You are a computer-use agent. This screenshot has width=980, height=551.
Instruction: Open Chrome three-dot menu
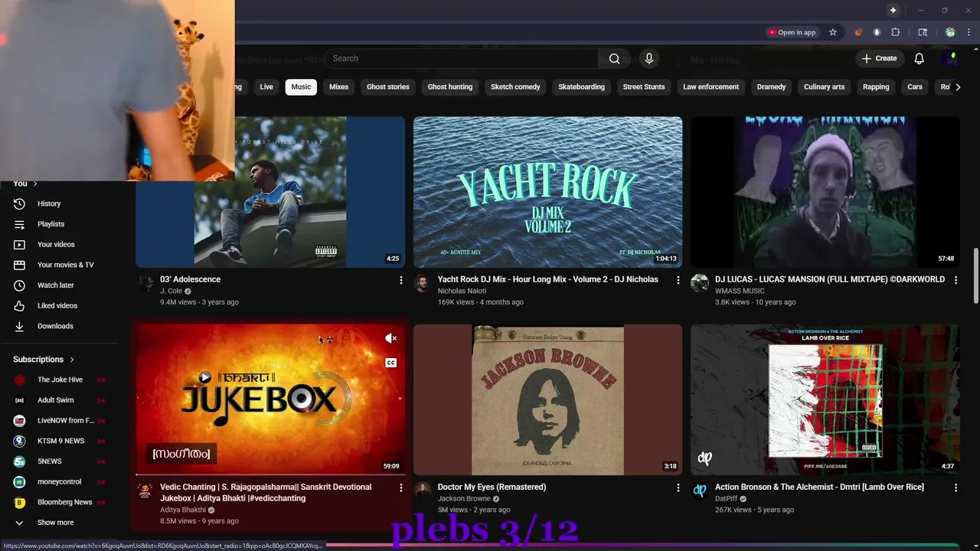[969, 32]
